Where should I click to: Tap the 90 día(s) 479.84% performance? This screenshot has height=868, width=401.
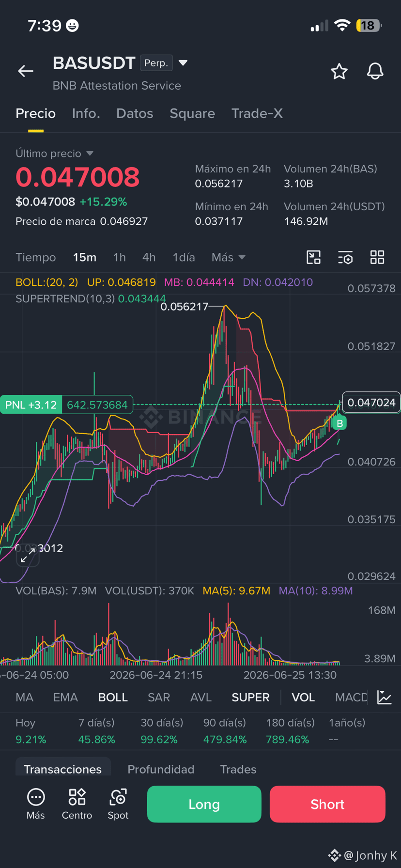[225, 731]
